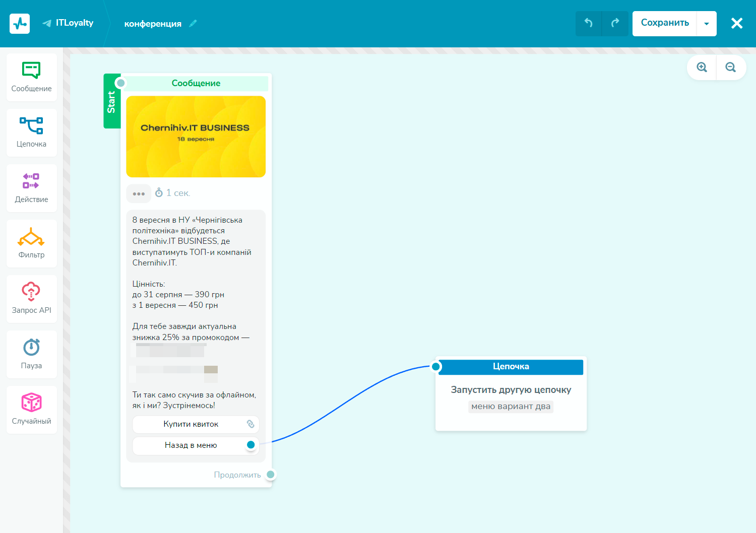This screenshot has width=756, height=533.
Task: Click the typing indicator dots
Action: tap(139, 193)
